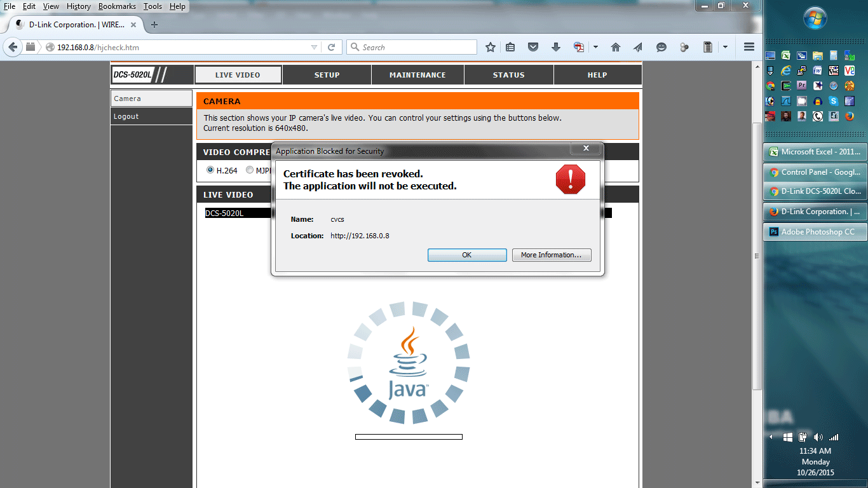Open the Pocket icon in toolbar
This screenshot has width=868, height=488.
(x=533, y=47)
